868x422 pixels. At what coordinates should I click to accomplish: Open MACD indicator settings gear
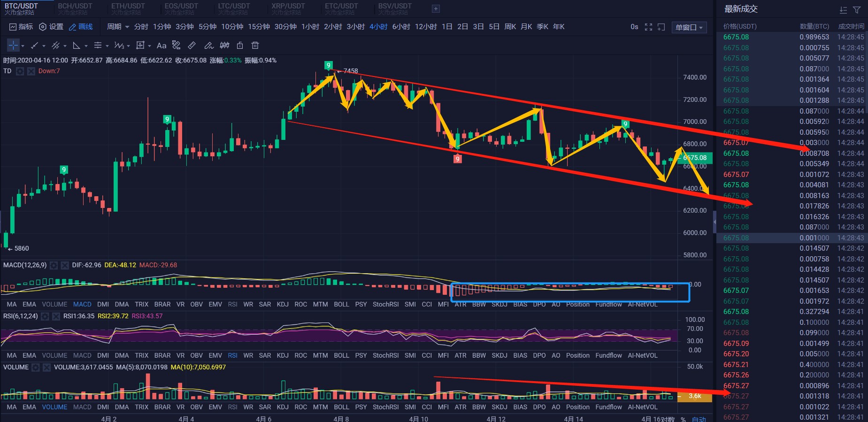[x=54, y=266]
